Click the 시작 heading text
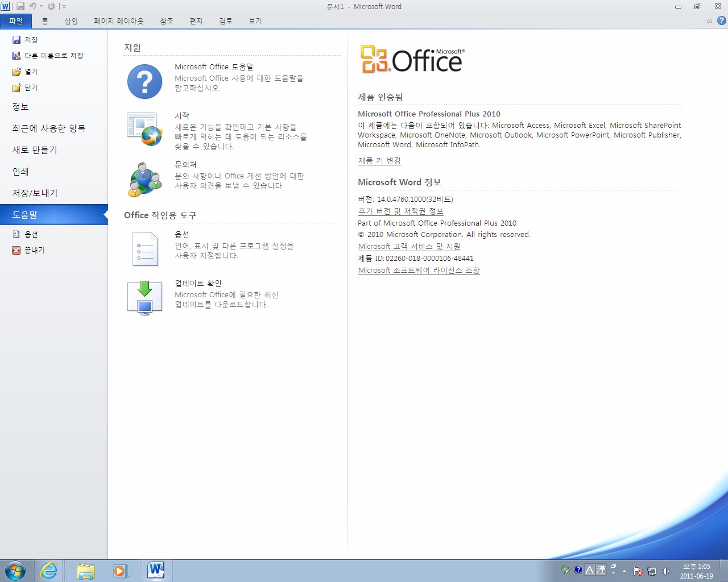The image size is (728, 582). [182, 115]
